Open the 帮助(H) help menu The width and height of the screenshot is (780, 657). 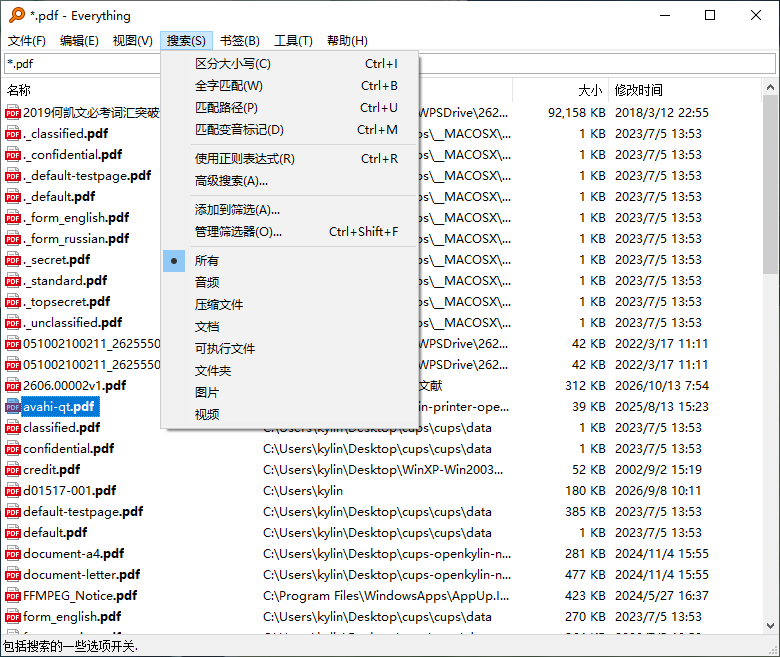coord(347,41)
